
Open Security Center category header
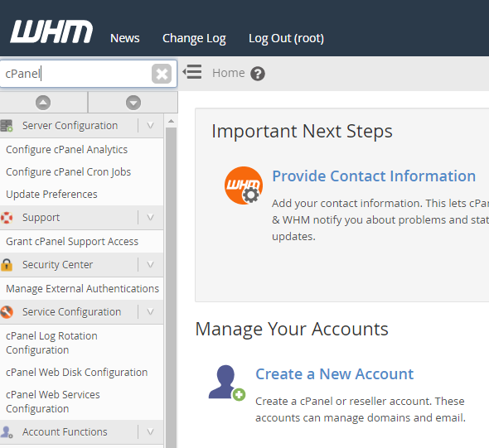tap(57, 264)
